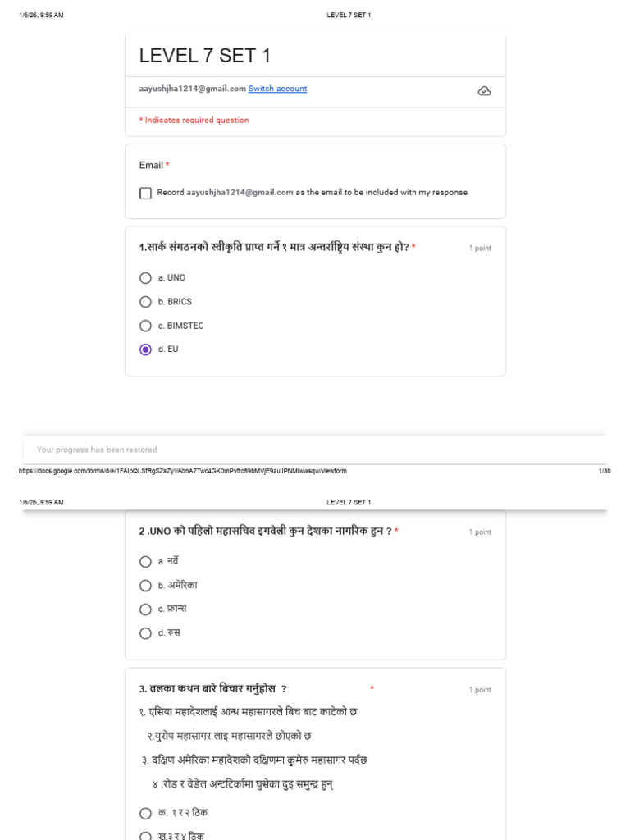Click the Google Forms URL in footer
This screenshot has width=630, height=840.
182,471
